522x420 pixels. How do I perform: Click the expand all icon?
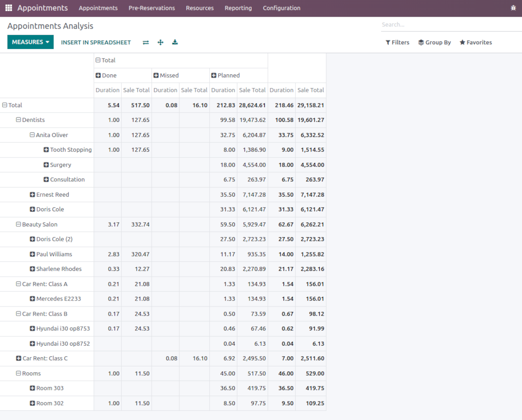[160, 42]
